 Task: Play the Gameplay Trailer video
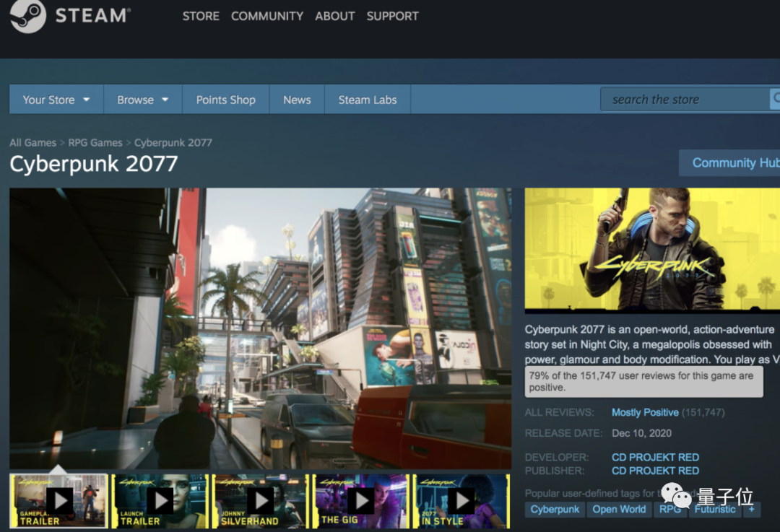[x=58, y=501]
